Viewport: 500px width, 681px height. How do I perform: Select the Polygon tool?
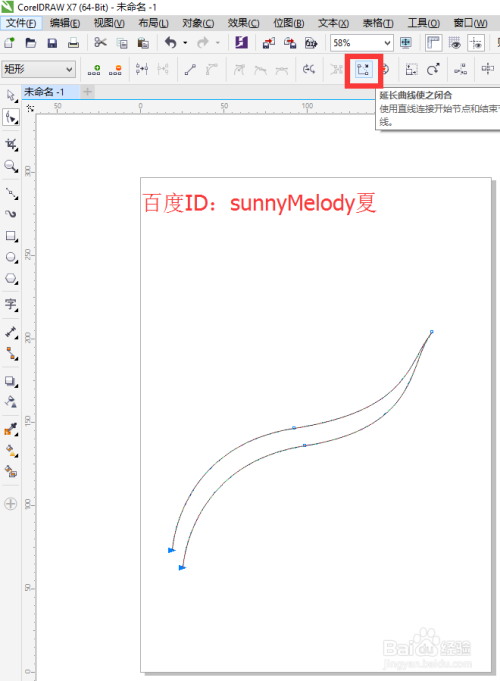11,278
